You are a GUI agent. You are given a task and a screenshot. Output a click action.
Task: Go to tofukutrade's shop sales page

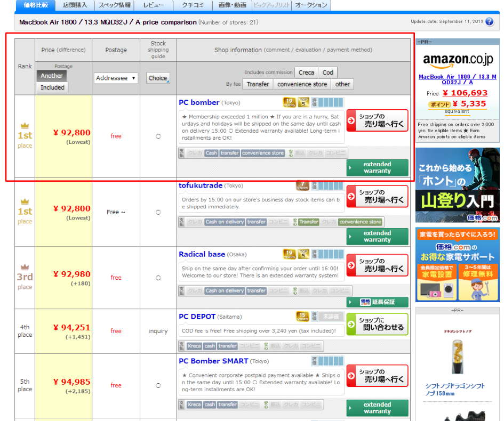(x=378, y=196)
